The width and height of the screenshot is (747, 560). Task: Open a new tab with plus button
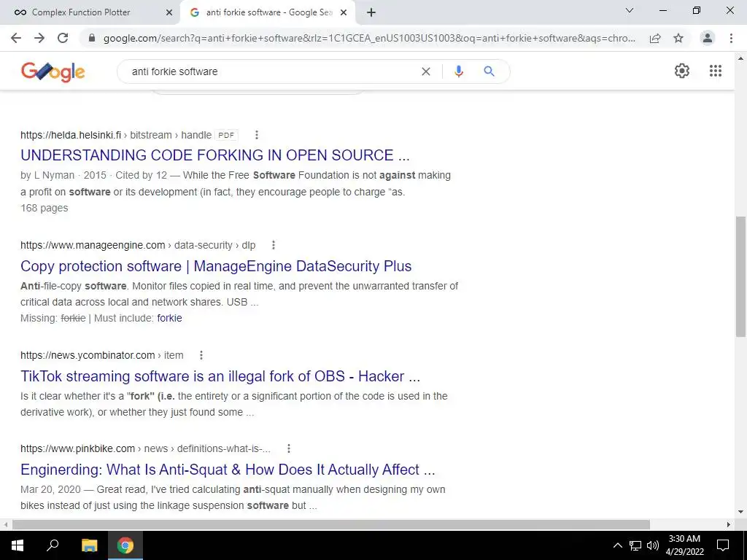coord(371,12)
